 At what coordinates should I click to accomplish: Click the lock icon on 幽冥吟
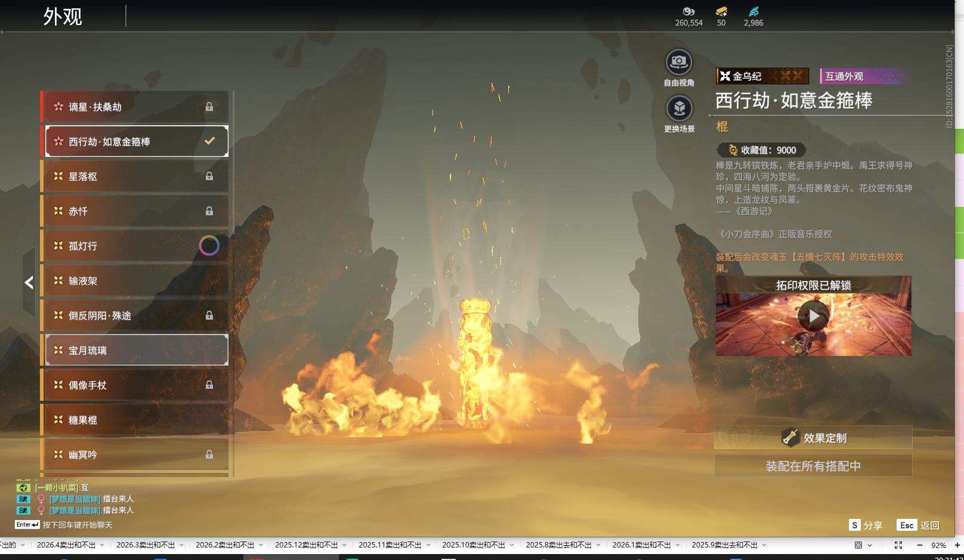coord(209,454)
